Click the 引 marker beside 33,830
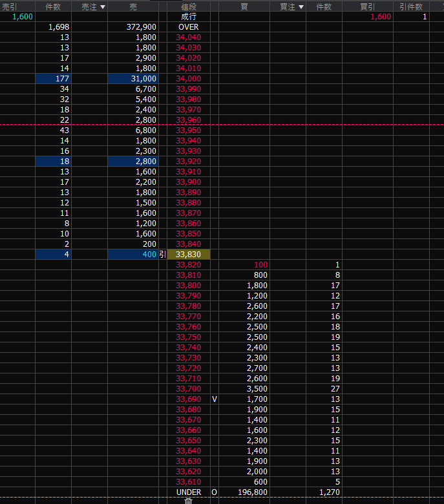The image size is (444, 504). pos(162,255)
